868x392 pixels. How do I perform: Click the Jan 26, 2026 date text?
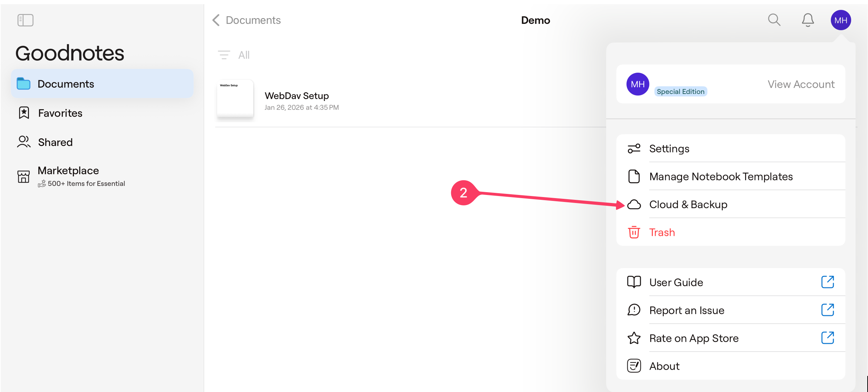click(302, 107)
